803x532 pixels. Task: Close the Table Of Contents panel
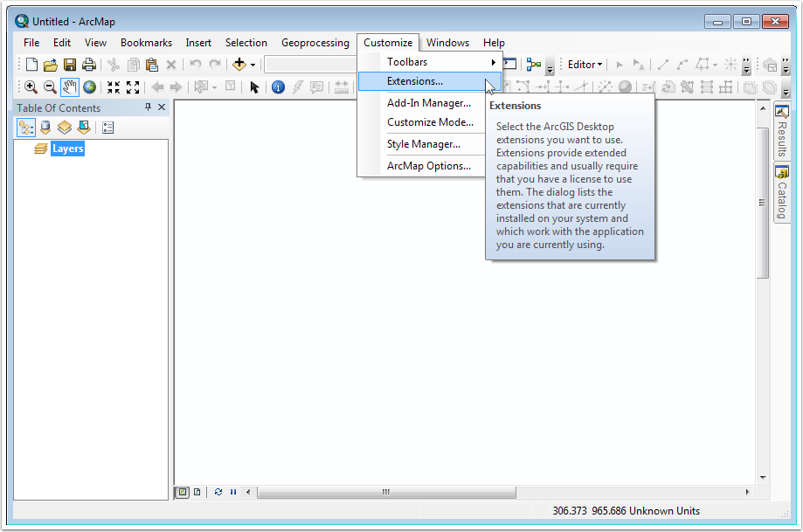tap(162, 107)
